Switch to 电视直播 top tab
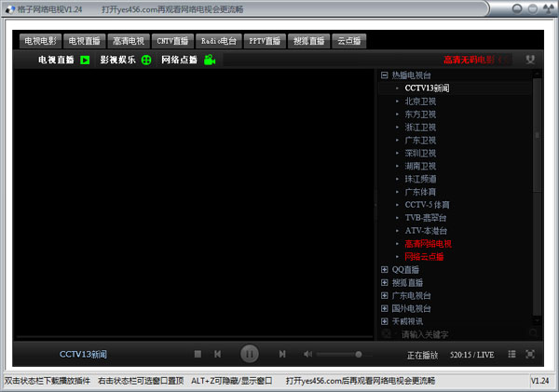The height and width of the screenshot is (392, 559). (84, 41)
